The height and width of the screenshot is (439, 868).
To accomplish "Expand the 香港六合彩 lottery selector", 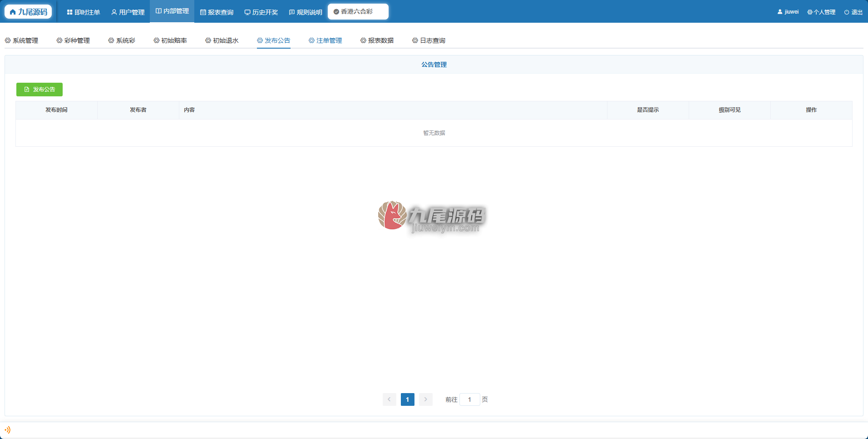I will point(358,12).
